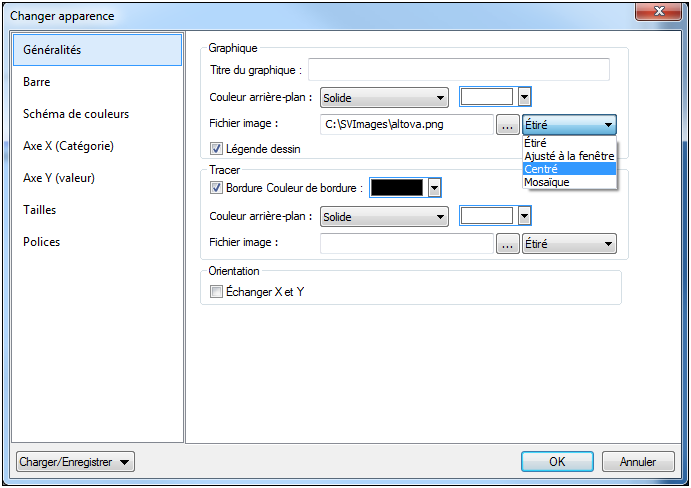Switch to Schéma de couleurs section
691x488 pixels.
(x=76, y=114)
